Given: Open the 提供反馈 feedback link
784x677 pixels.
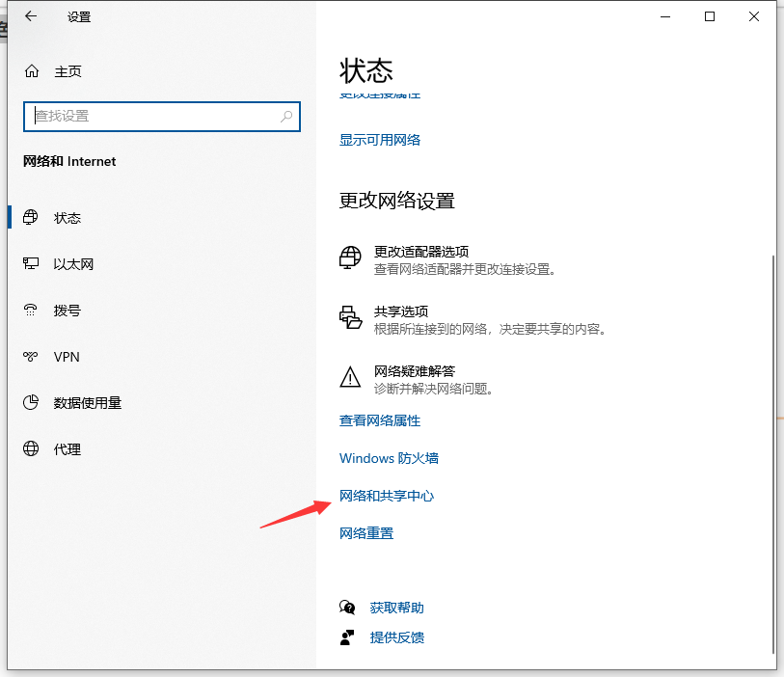Looking at the screenshot, I should click(x=396, y=637).
